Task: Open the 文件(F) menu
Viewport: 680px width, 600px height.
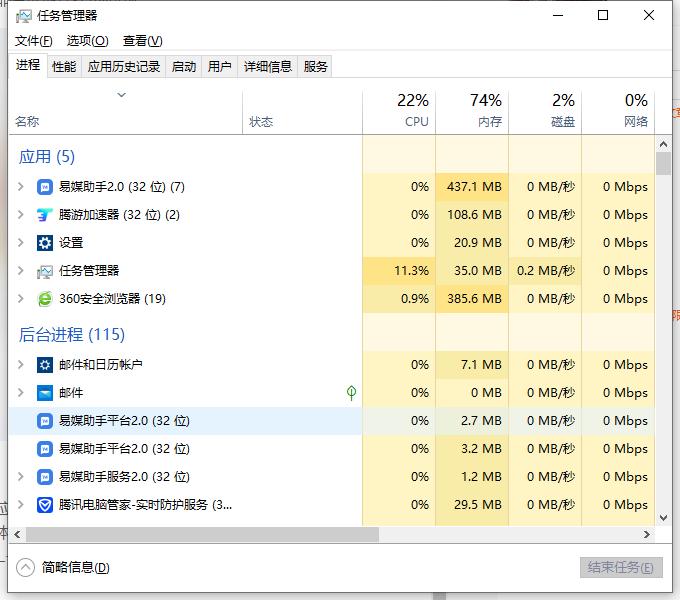Action: click(x=33, y=41)
